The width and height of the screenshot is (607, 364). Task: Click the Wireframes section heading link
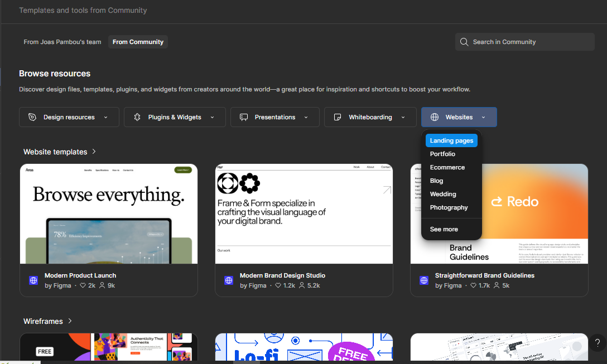tap(42, 321)
